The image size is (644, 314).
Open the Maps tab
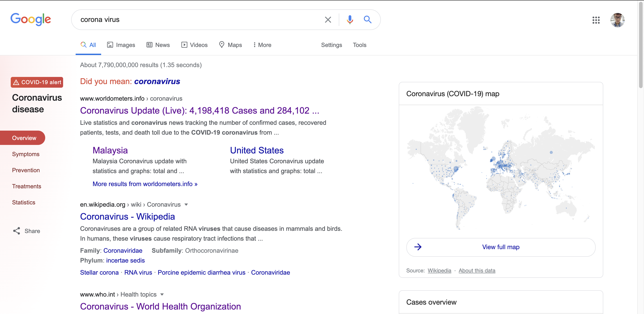tap(230, 45)
